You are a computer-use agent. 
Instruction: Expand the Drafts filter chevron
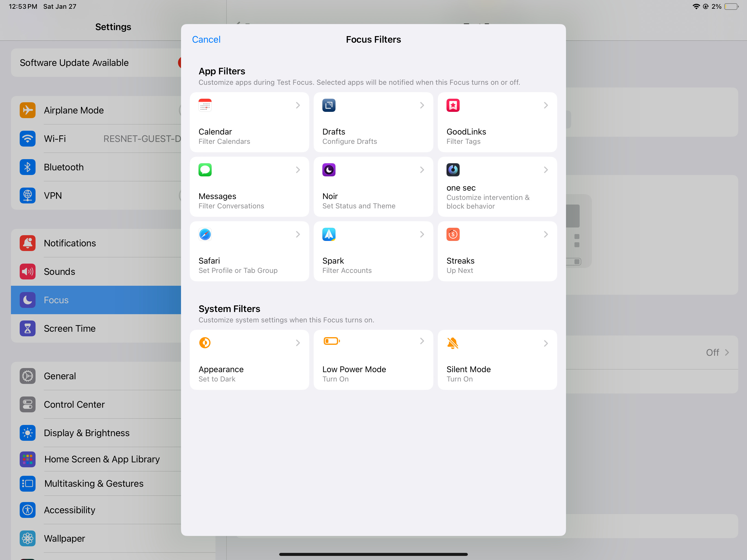pos(422,105)
